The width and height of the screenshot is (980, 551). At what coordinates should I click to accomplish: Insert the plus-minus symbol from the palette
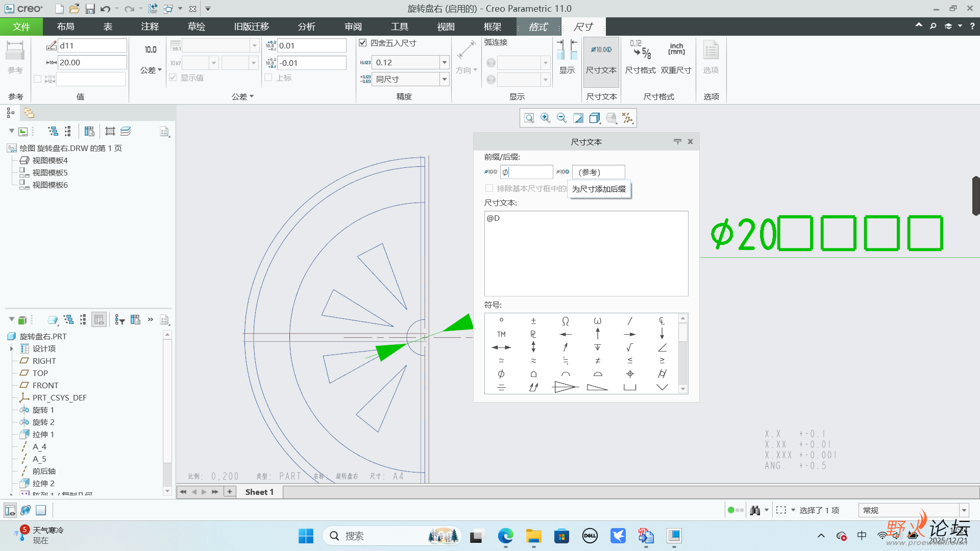[x=533, y=321]
